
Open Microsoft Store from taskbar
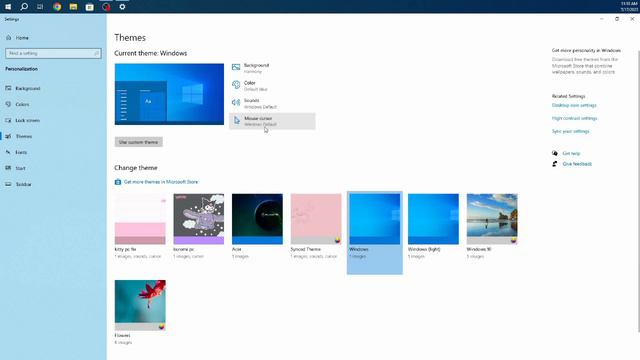coord(90,7)
